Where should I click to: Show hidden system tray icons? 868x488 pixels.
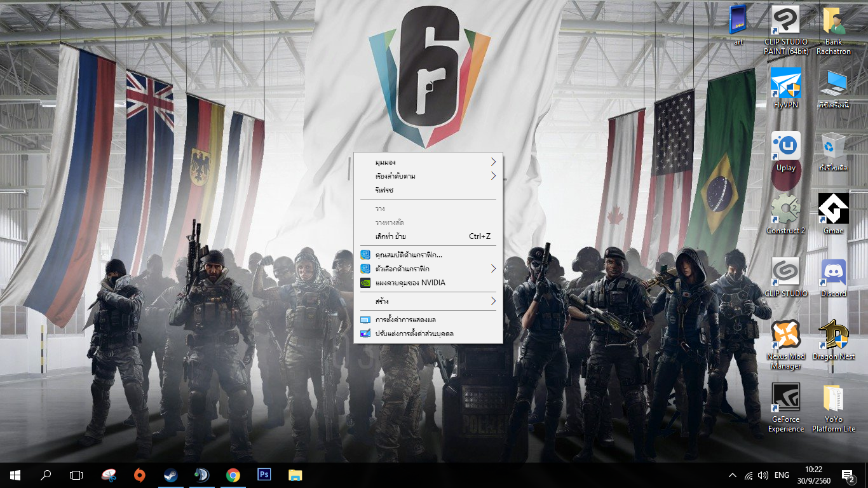click(x=733, y=475)
